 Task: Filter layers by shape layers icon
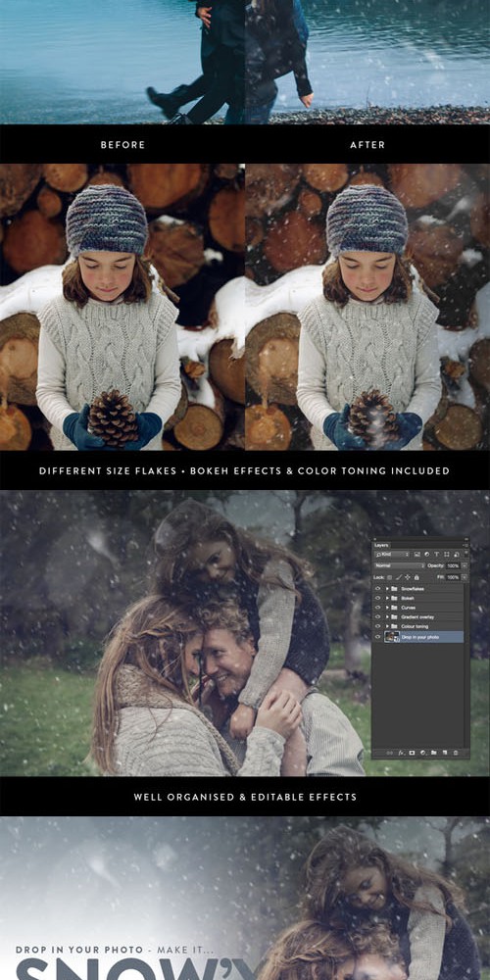[x=446, y=555]
